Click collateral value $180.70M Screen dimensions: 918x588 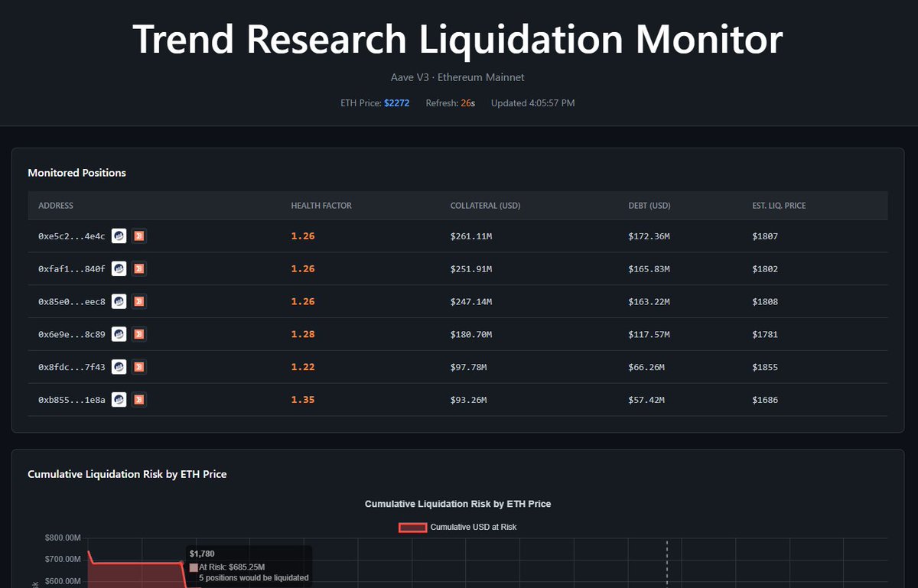click(471, 334)
